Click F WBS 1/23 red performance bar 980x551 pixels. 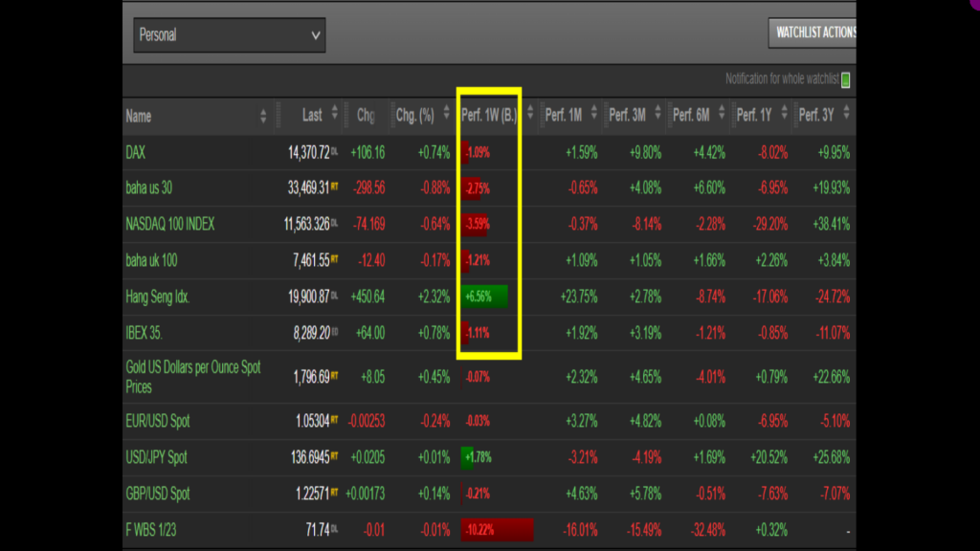pos(497,530)
